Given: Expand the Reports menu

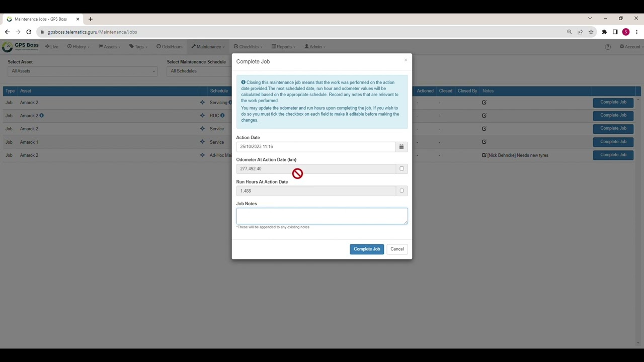Looking at the screenshot, I should (x=283, y=47).
